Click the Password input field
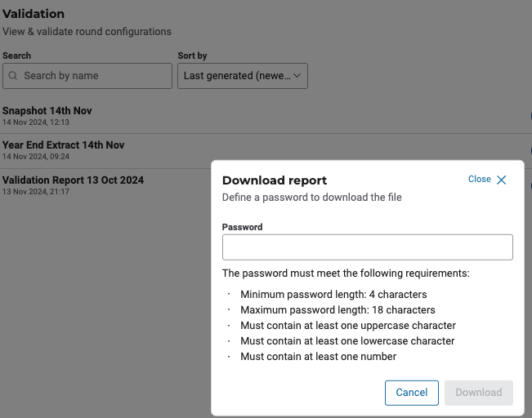 point(367,247)
